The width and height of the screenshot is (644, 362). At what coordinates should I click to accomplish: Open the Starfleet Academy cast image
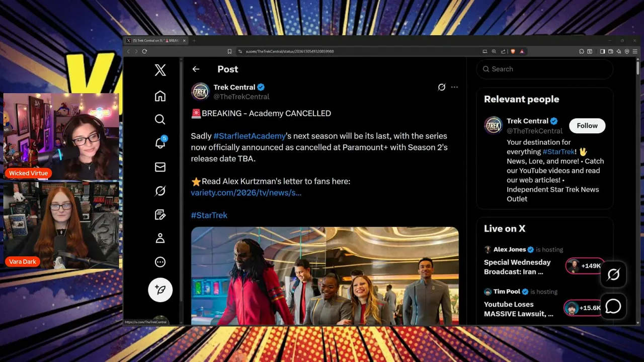click(x=325, y=276)
